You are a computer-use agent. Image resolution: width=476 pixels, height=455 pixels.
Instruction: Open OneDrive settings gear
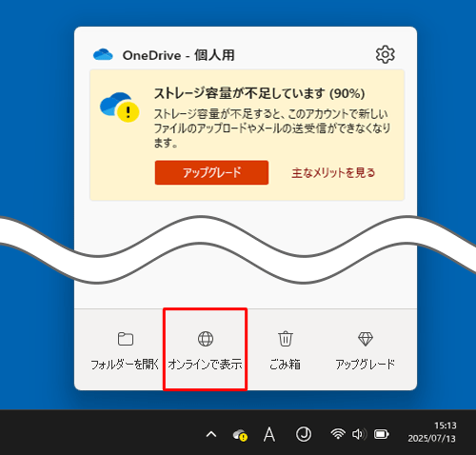pyautogui.click(x=385, y=54)
